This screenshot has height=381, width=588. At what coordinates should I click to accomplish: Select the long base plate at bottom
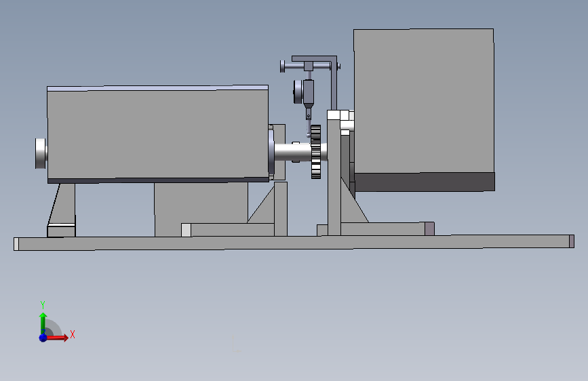(x=294, y=243)
